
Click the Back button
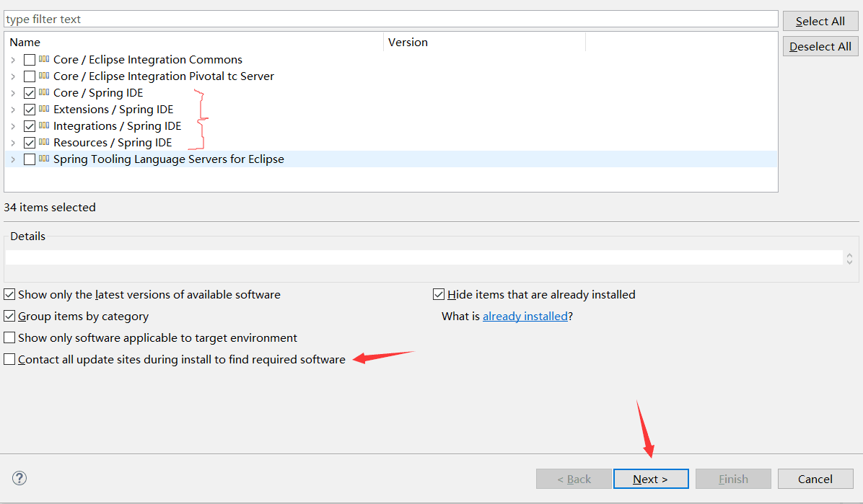pyautogui.click(x=574, y=479)
